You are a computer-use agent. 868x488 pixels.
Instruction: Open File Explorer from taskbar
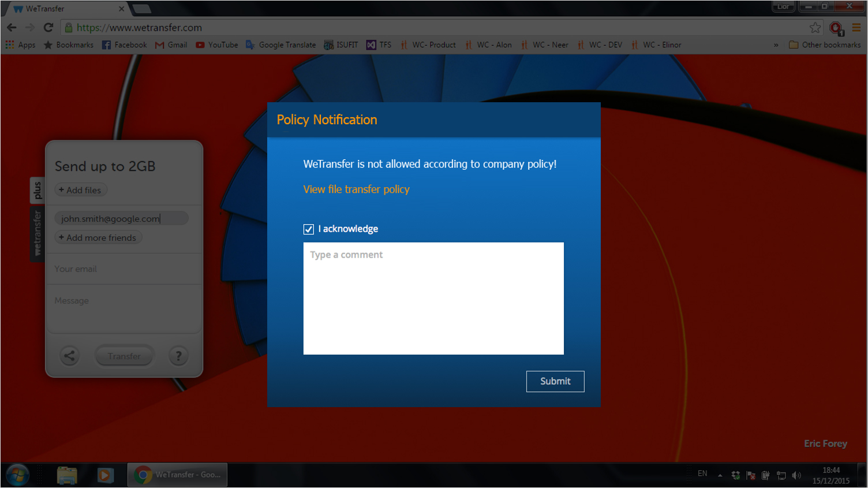click(67, 475)
